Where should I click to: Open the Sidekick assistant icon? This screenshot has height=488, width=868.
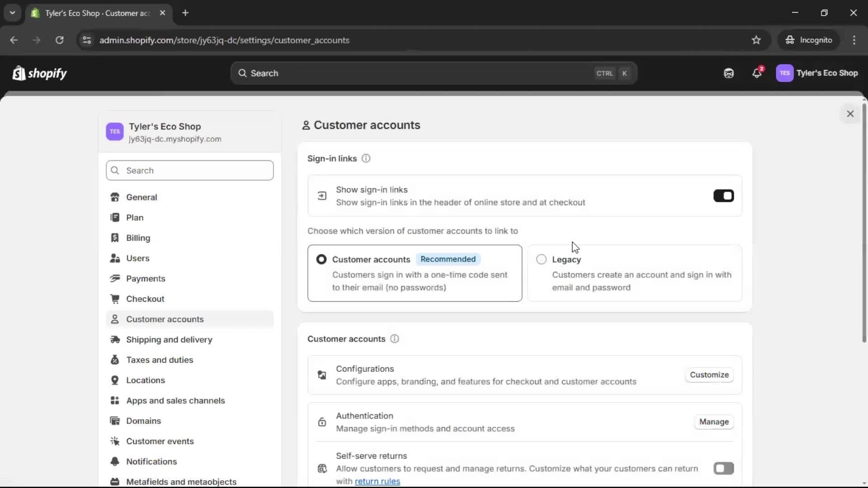point(728,73)
